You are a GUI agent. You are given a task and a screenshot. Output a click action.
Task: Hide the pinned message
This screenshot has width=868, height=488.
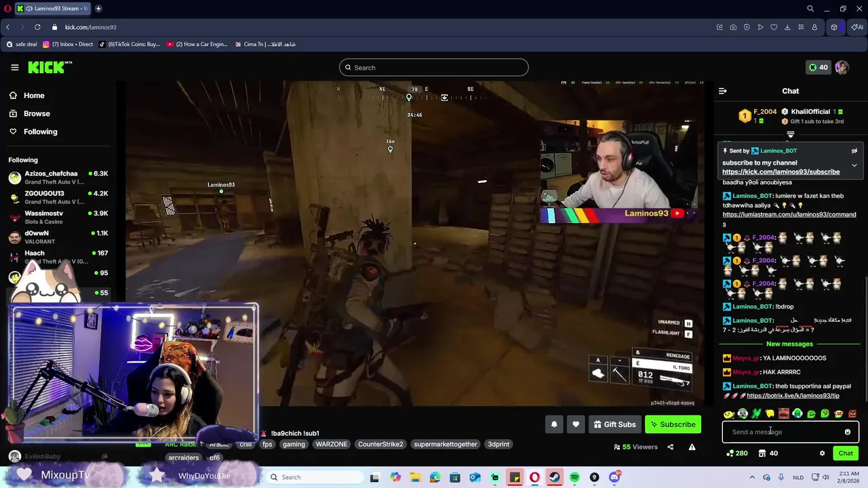click(854, 151)
